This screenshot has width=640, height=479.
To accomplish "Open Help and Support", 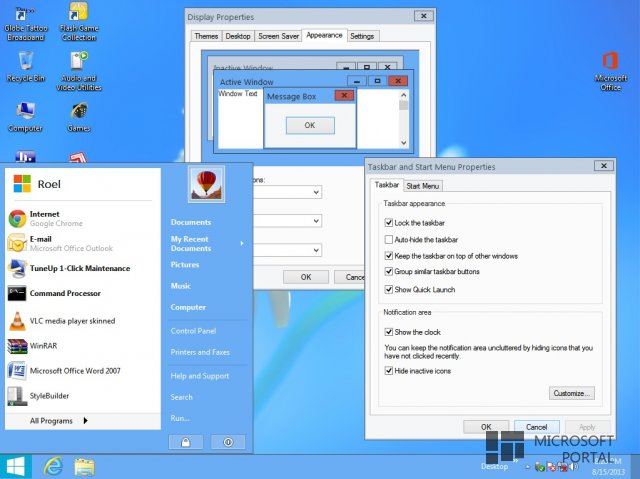I will (200, 376).
